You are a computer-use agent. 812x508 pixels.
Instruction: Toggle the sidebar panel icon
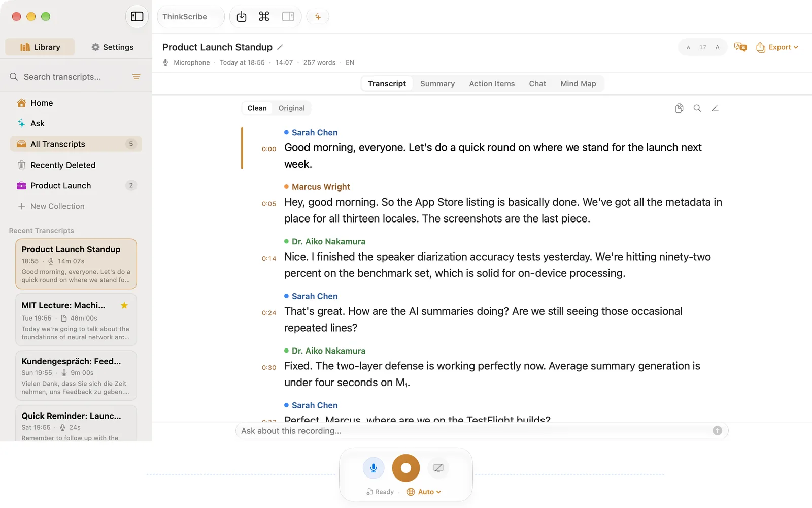[x=137, y=17]
